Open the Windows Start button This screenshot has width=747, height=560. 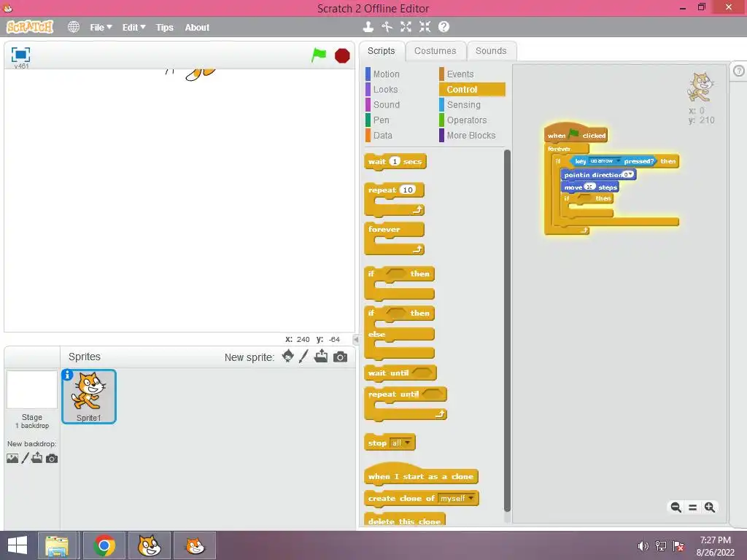(x=18, y=545)
